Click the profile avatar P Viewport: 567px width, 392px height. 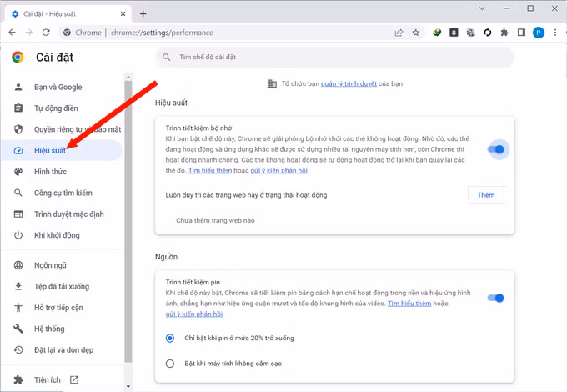[538, 33]
